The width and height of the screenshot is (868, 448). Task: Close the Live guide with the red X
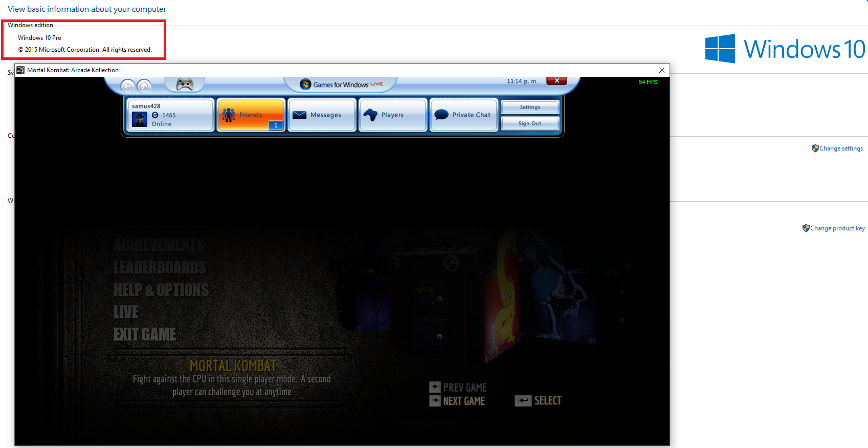click(x=557, y=81)
